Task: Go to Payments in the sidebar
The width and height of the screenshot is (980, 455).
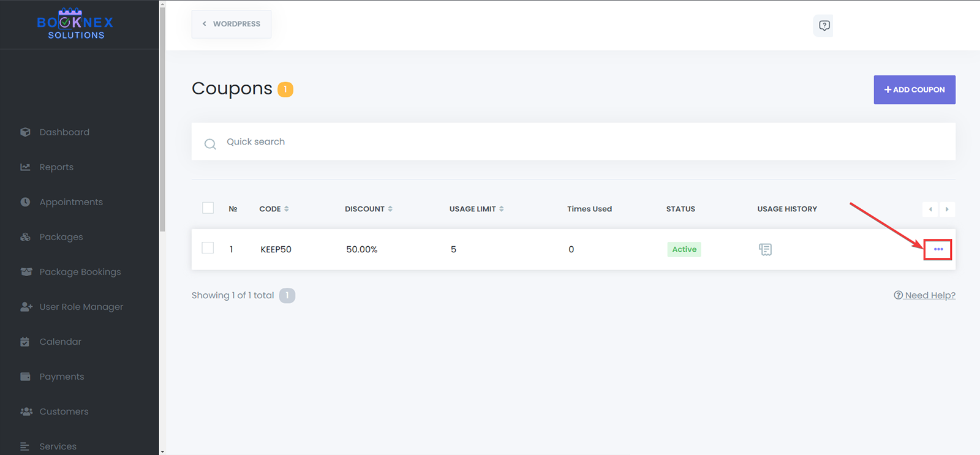Action: (x=62, y=377)
